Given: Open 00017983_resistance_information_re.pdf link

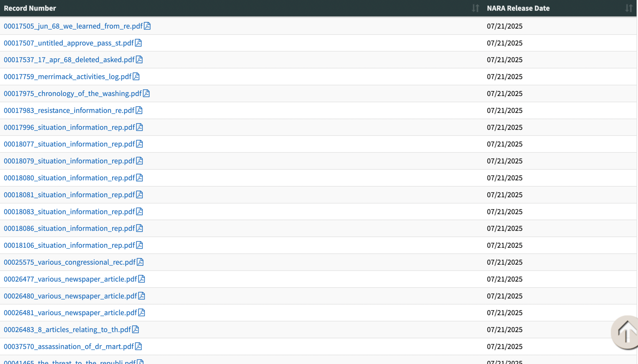Looking at the screenshot, I should 69,110.
